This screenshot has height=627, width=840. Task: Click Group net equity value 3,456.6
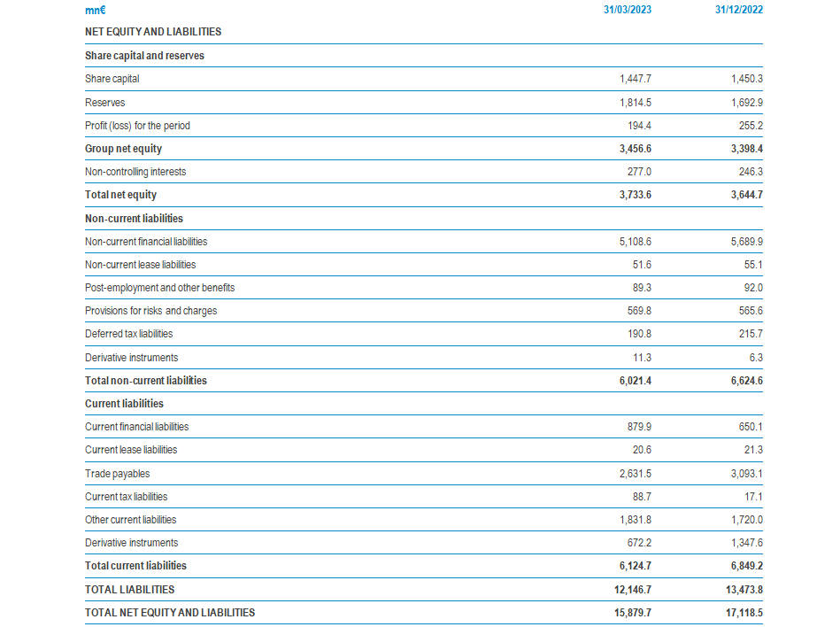pos(636,149)
